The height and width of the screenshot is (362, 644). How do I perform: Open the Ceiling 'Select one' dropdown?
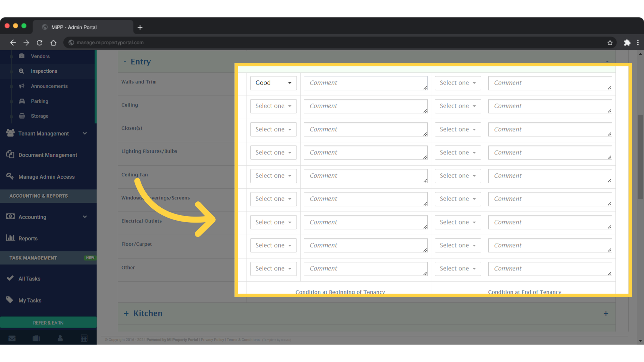click(x=273, y=106)
